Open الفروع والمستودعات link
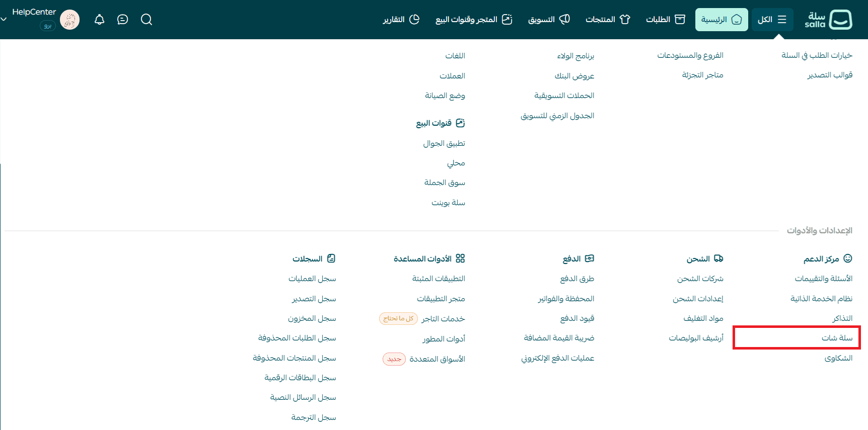Screen dimensions: 868x430 tap(690, 55)
